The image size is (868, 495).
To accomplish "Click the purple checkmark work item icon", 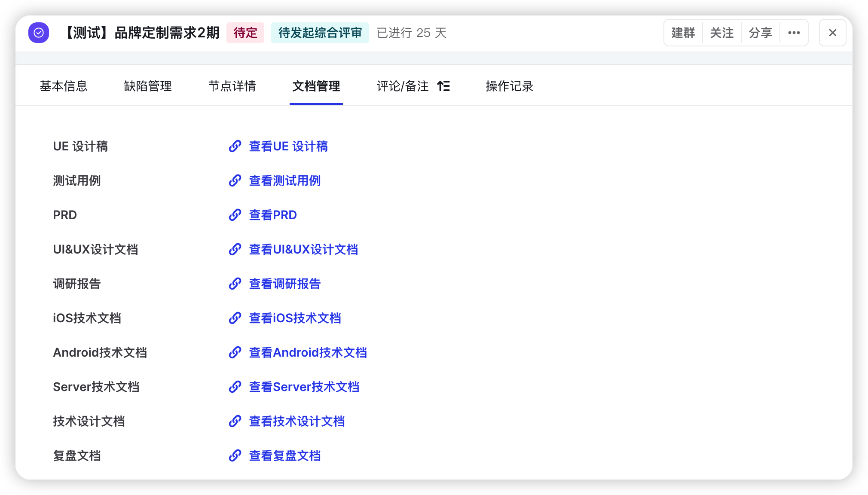I will tap(39, 33).
